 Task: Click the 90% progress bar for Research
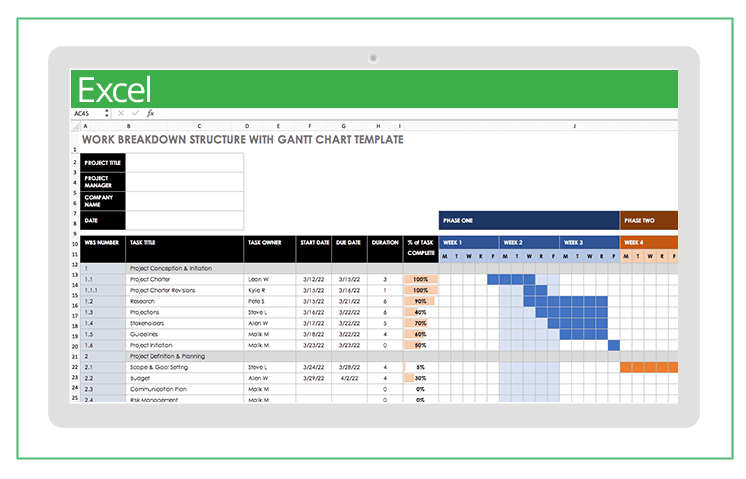[420, 301]
